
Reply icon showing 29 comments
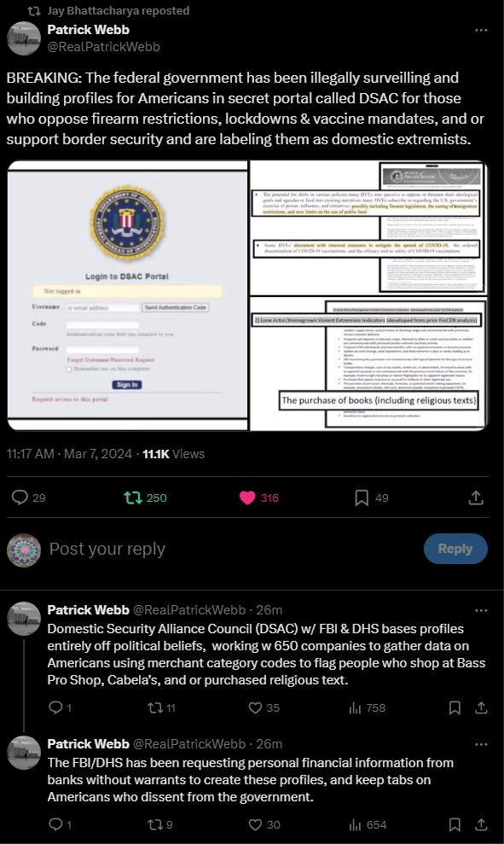click(x=20, y=498)
